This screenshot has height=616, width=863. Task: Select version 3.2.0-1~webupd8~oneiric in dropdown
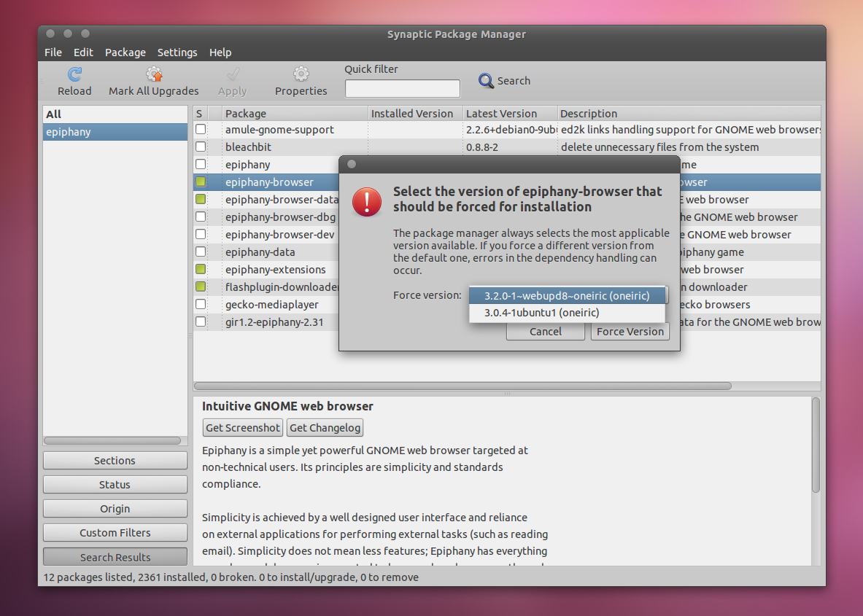coord(567,295)
